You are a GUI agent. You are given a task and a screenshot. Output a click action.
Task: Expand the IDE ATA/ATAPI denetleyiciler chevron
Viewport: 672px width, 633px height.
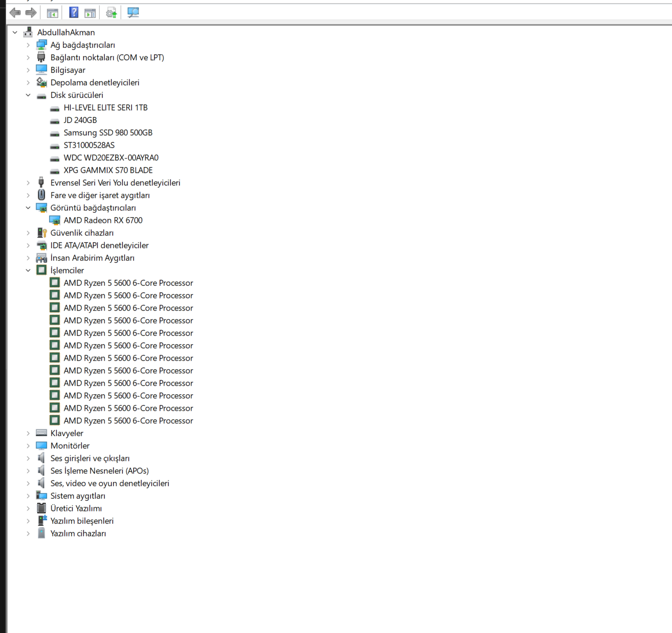28,245
